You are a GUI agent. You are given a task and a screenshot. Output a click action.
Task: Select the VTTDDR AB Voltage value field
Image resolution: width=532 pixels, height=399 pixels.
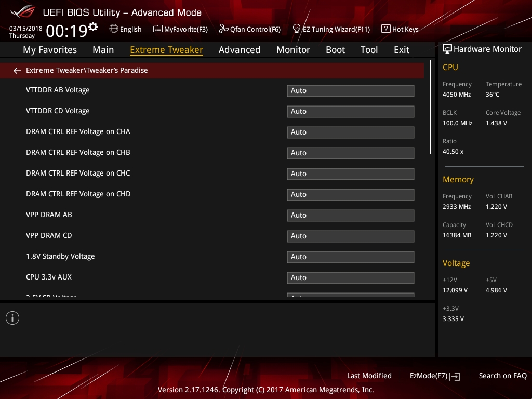[351, 91]
